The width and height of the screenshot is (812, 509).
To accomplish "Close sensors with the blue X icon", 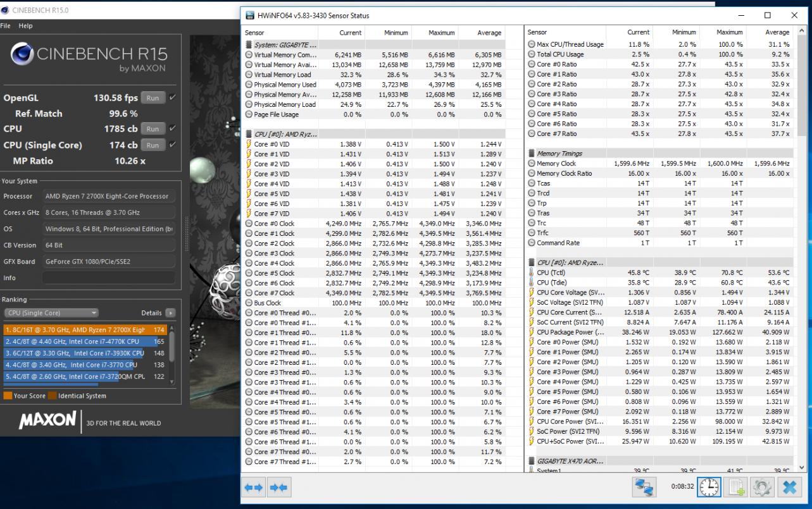I will point(789,488).
